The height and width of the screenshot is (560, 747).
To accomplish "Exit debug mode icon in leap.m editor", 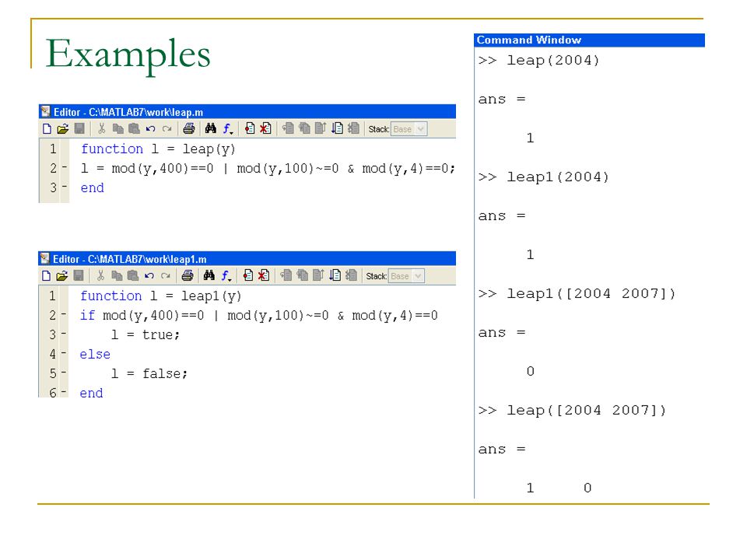I will (353, 128).
